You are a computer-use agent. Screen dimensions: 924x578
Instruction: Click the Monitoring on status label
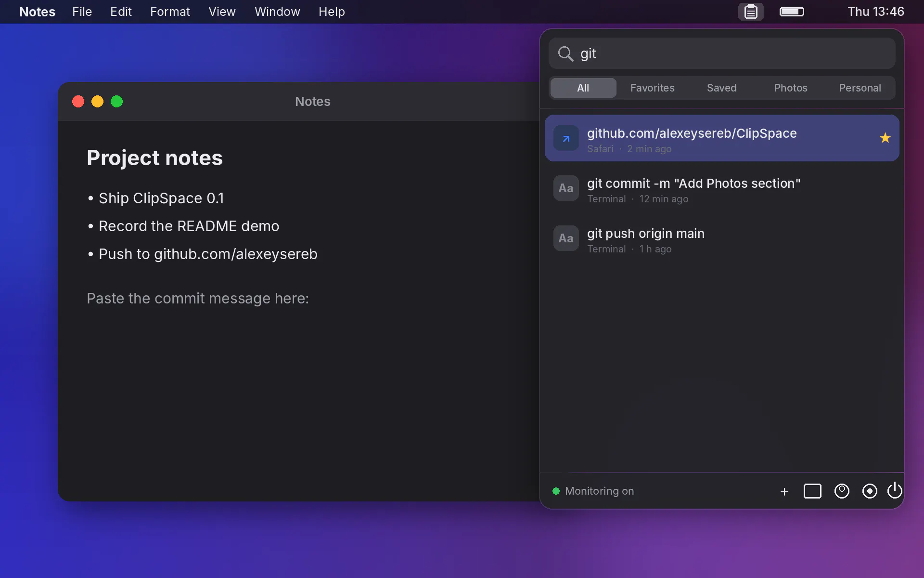(599, 491)
